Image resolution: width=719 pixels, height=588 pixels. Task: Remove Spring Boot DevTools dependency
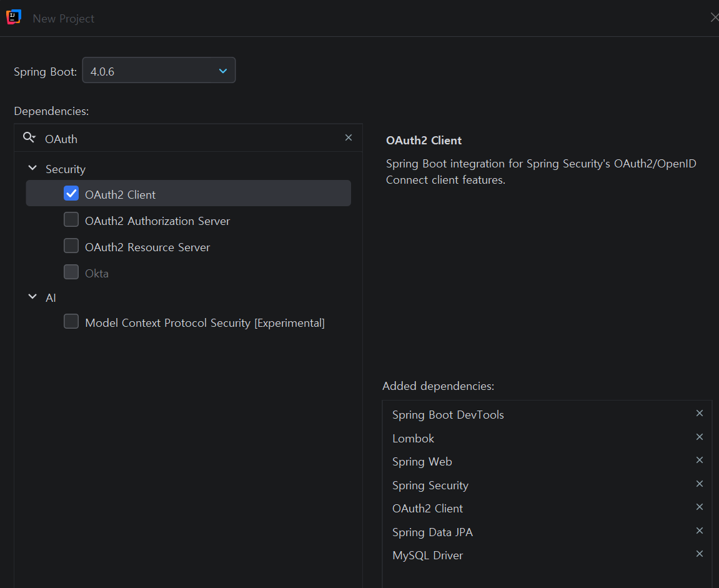699,413
